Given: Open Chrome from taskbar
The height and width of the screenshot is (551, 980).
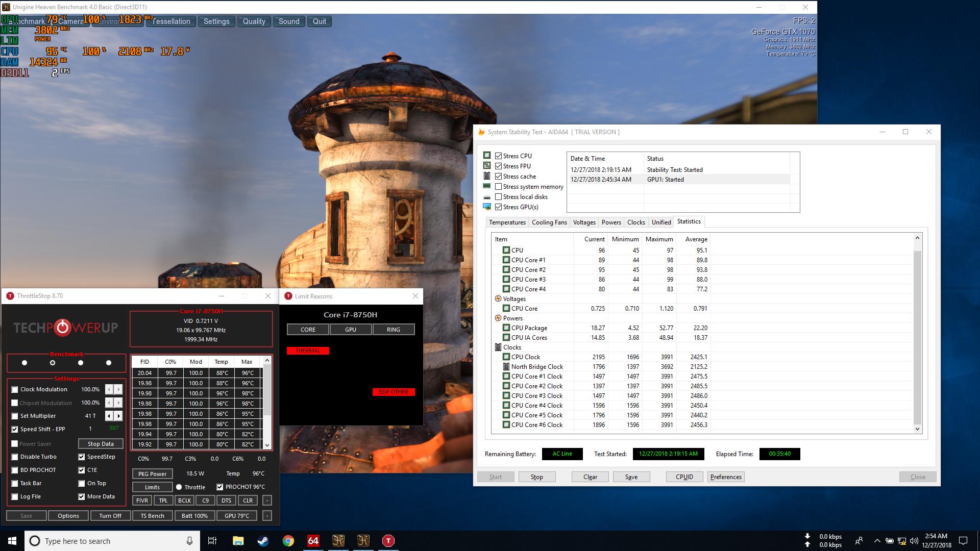Looking at the screenshot, I should click(x=288, y=541).
